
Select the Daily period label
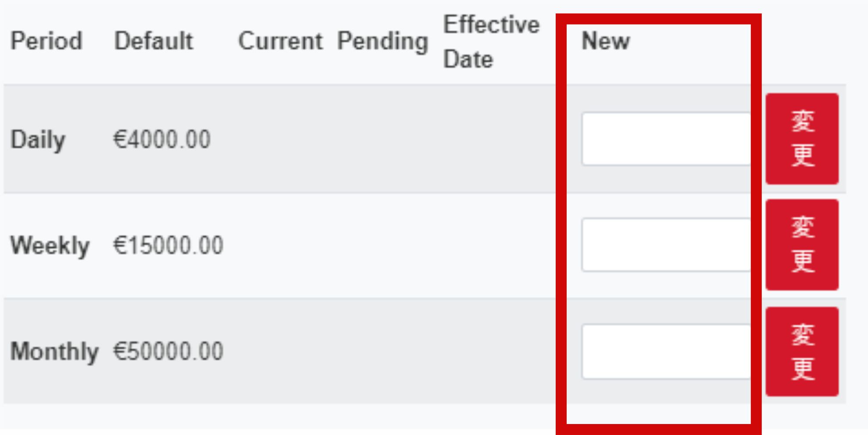[x=38, y=140]
